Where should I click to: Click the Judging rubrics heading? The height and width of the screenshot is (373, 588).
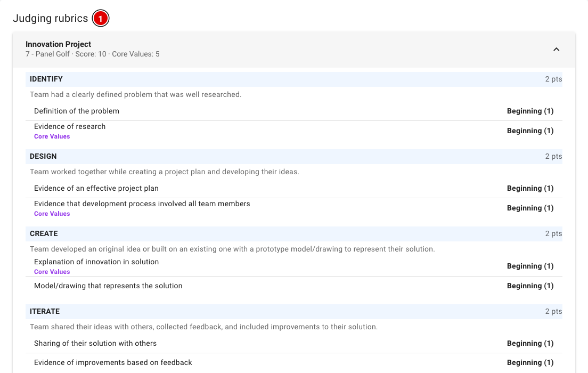[50, 19]
